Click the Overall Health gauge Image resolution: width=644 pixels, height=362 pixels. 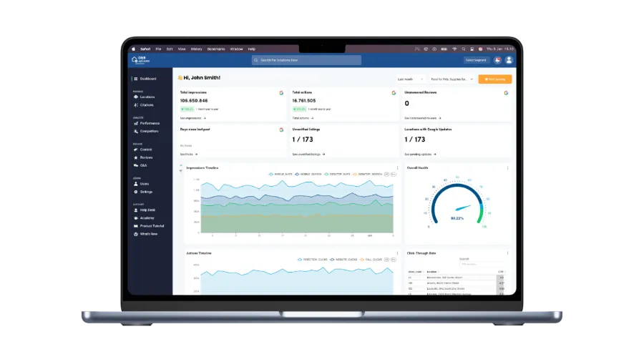pyautogui.click(x=457, y=205)
